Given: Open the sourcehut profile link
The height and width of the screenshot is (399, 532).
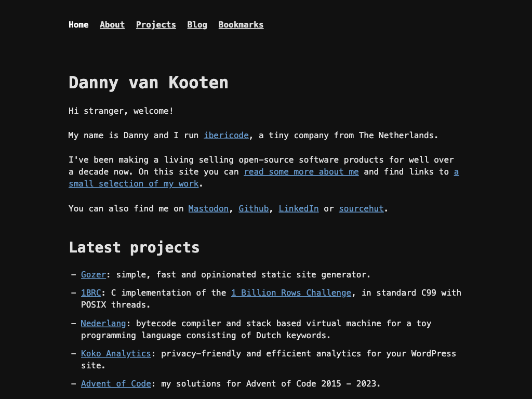Looking at the screenshot, I should [x=361, y=208].
